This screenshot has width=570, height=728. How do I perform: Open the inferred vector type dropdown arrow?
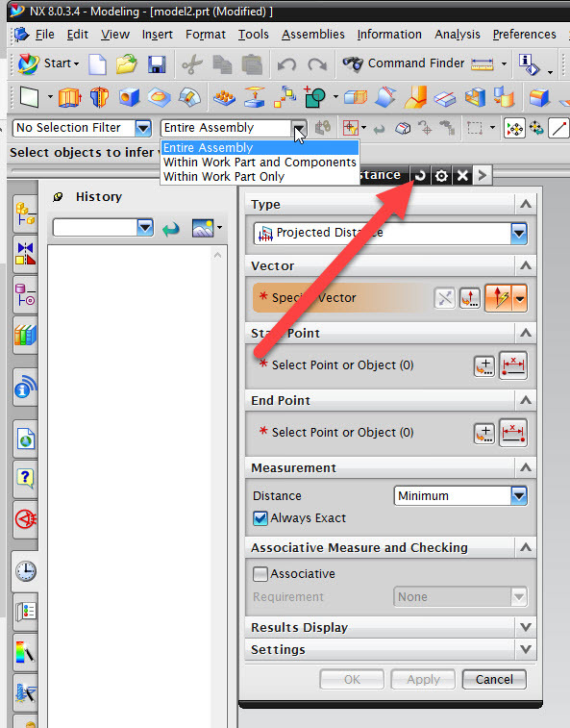tap(520, 298)
